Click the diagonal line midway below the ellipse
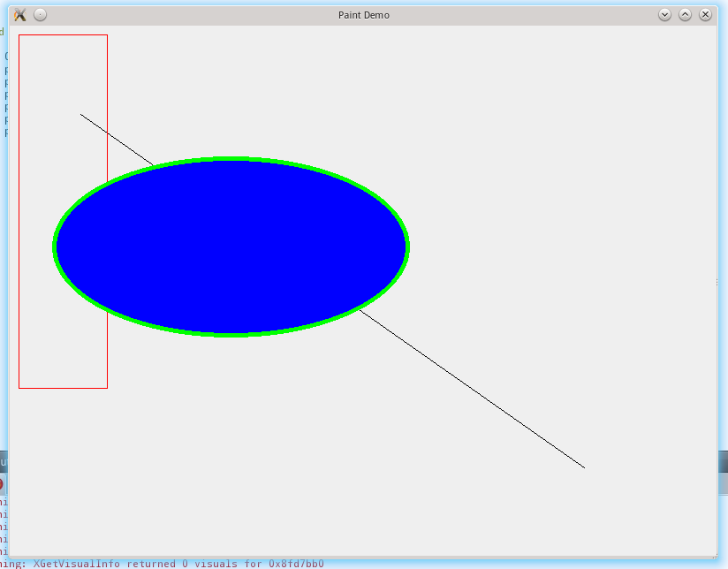Screen dimensions: 728x569 (x=473, y=389)
